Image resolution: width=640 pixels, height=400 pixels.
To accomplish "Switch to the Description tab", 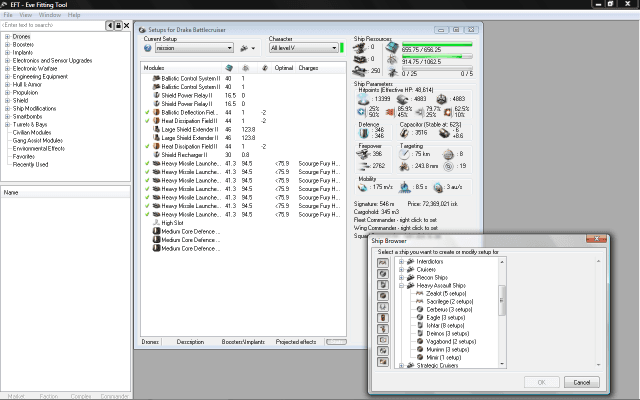I will 190,342.
